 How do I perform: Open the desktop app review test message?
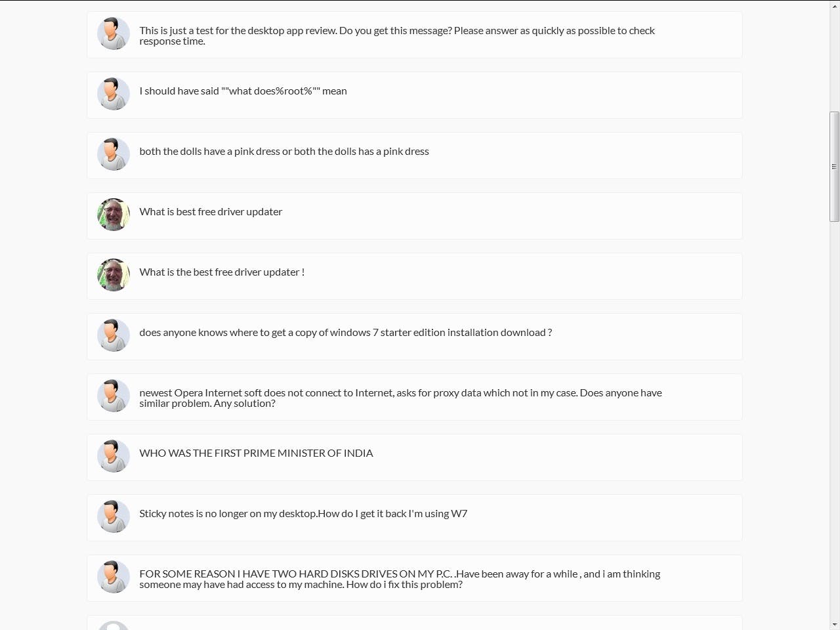pyautogui.click(x=396, y=35)
